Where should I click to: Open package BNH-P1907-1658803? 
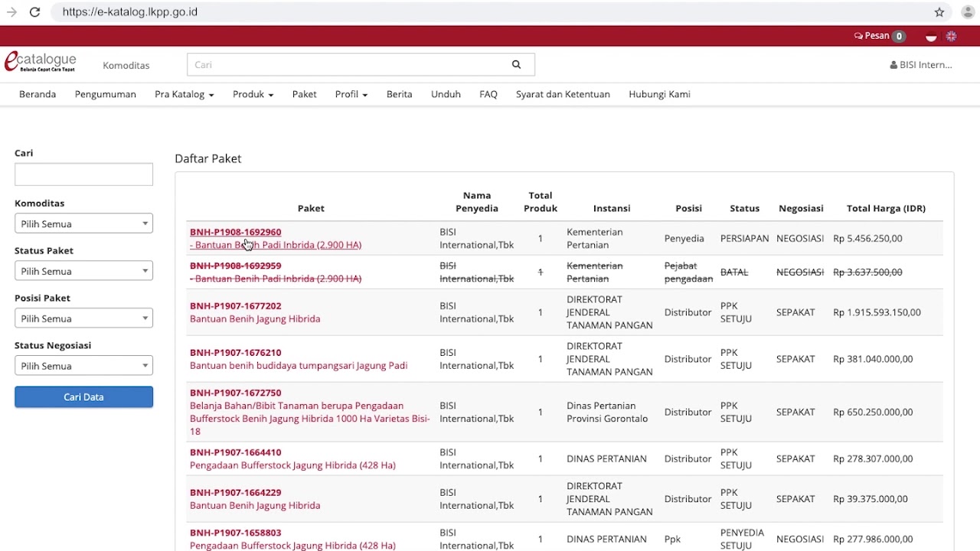click(x=235, y=533)
